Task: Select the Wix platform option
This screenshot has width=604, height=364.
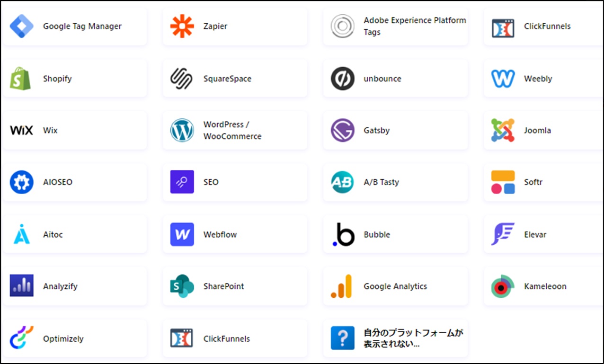Action: [74, 131]
